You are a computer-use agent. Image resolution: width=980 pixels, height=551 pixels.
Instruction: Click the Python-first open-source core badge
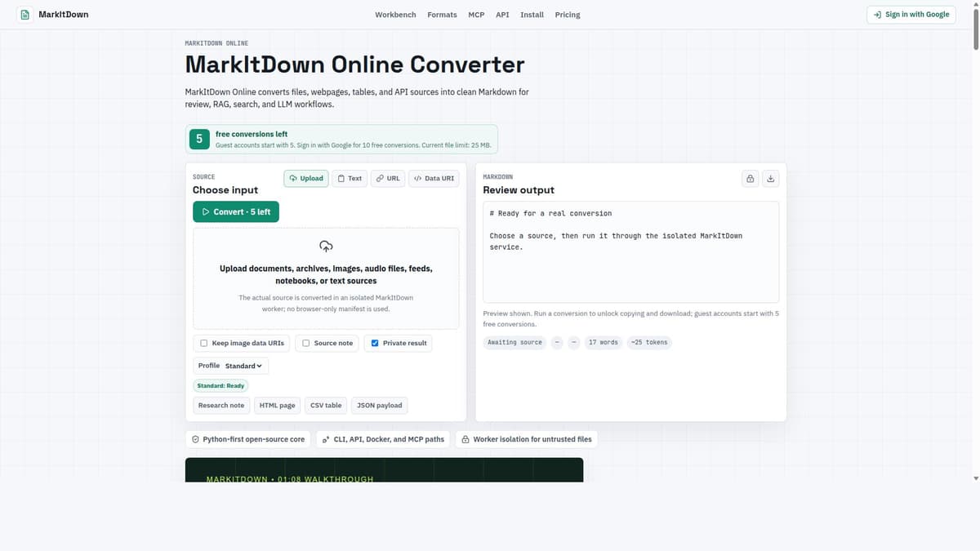(247, 439)
